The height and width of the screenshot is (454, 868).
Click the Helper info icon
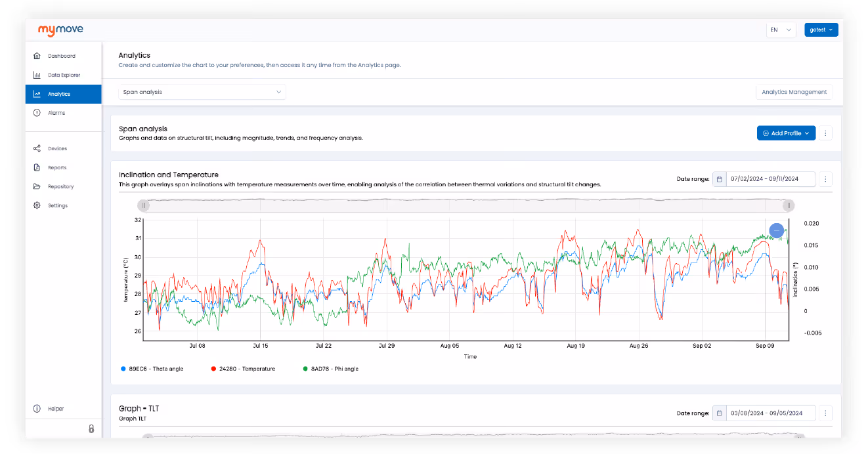tap(37, 409)
